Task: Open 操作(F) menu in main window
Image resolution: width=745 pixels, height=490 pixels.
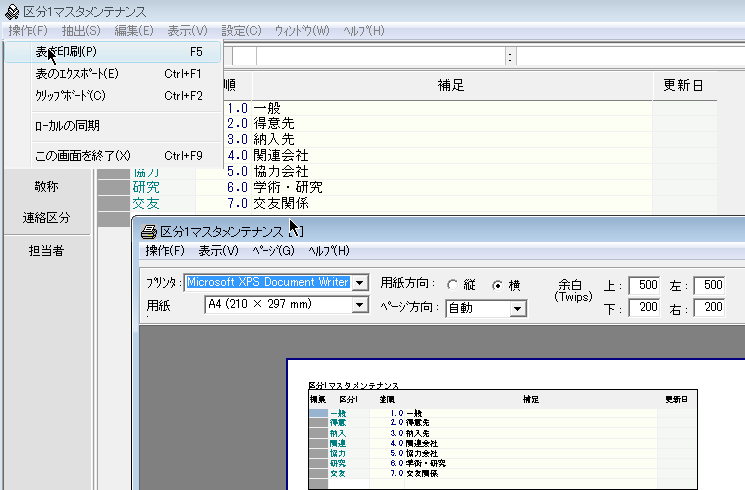Action: coord(28,31)
